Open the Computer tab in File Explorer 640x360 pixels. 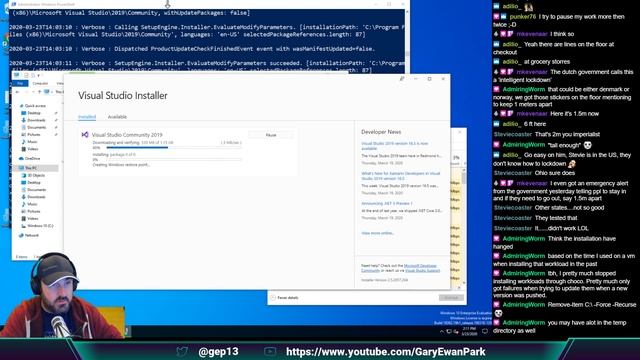coord(40,83)
